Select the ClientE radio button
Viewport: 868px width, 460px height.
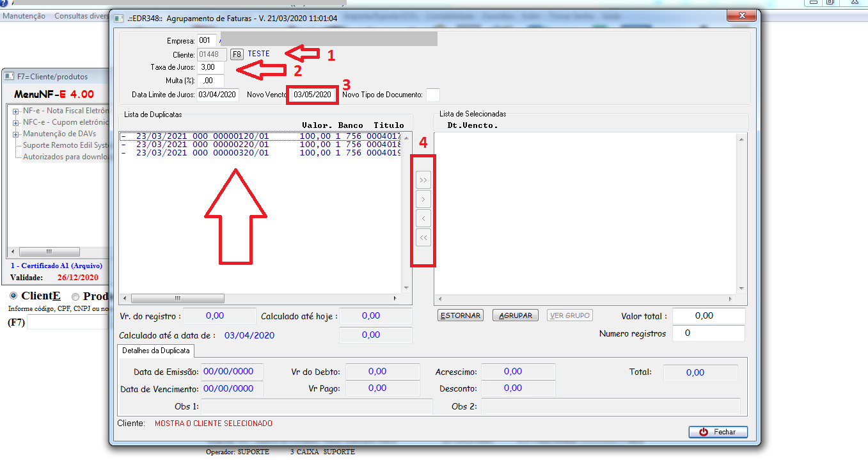[x=14, y=296]
